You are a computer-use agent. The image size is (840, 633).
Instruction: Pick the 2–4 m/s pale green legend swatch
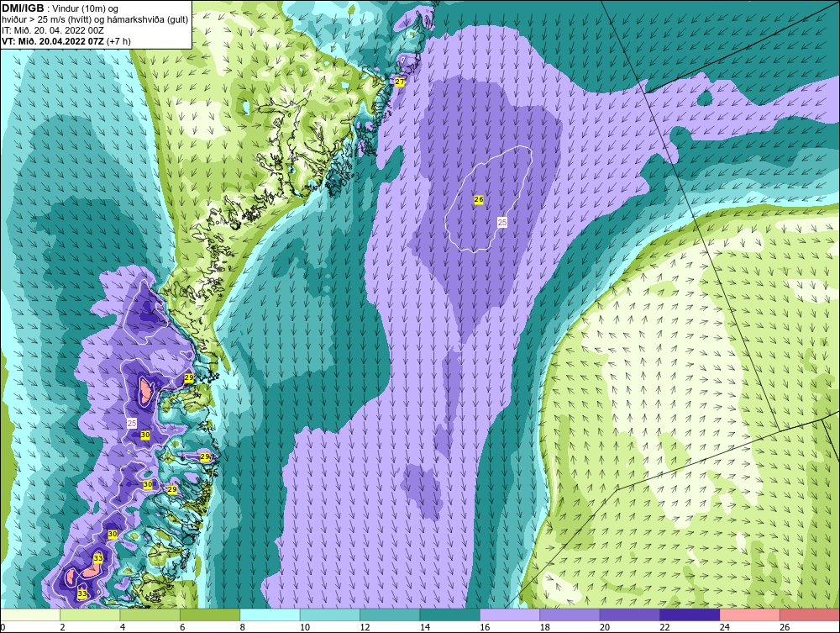pyautogui.click(x=90, y=615)
